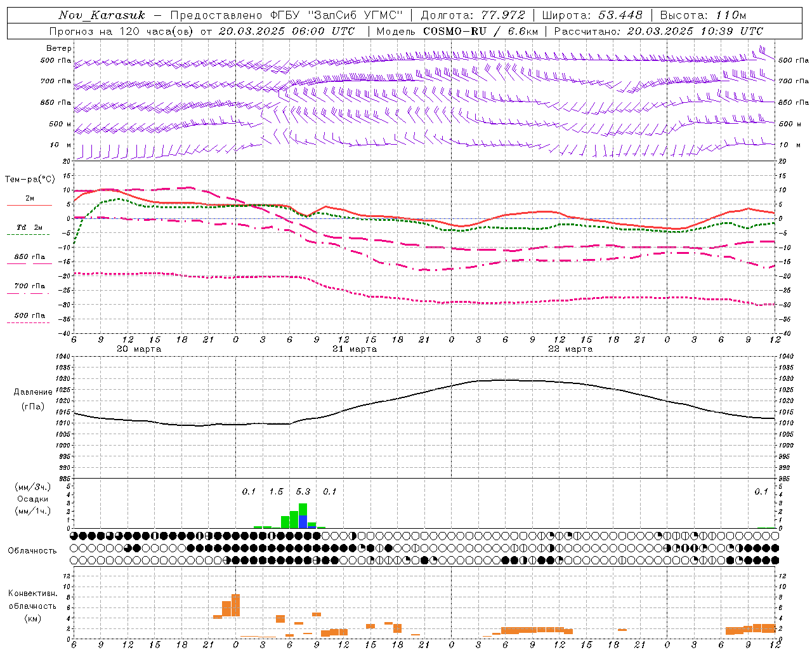Image resolution: width=812 pixels, height=650 pixels.
Task: Select the 22 марта date label
Action: click(570, 349)
